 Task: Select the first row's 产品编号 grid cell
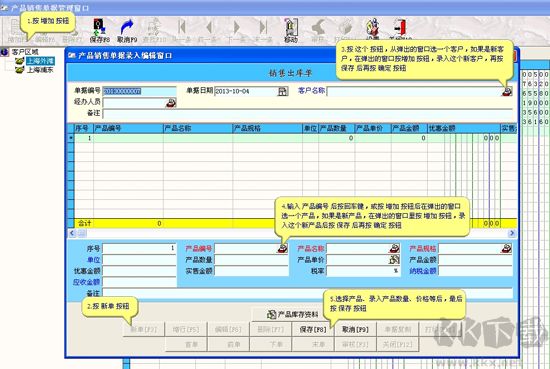pyautogui.click(x=128, y=138)
